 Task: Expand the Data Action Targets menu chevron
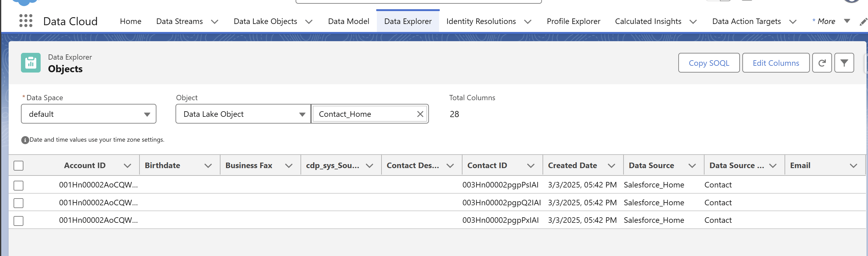[793, 22]
